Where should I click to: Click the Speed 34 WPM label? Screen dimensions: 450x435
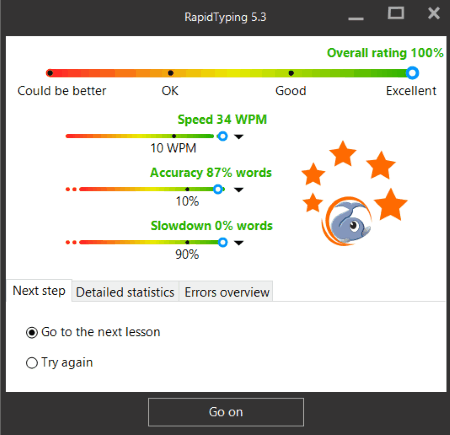click(x=222, y=119)
